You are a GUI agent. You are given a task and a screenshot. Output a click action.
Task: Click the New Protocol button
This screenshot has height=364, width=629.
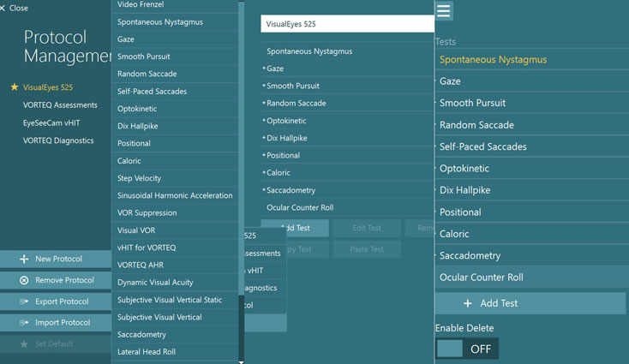click(56, 259)
